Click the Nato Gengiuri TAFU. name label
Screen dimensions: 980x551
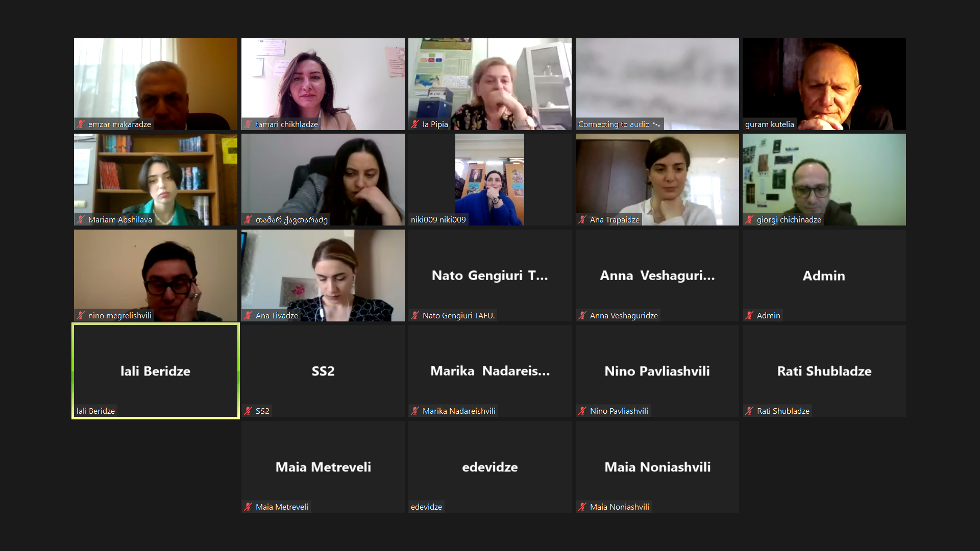458,315
